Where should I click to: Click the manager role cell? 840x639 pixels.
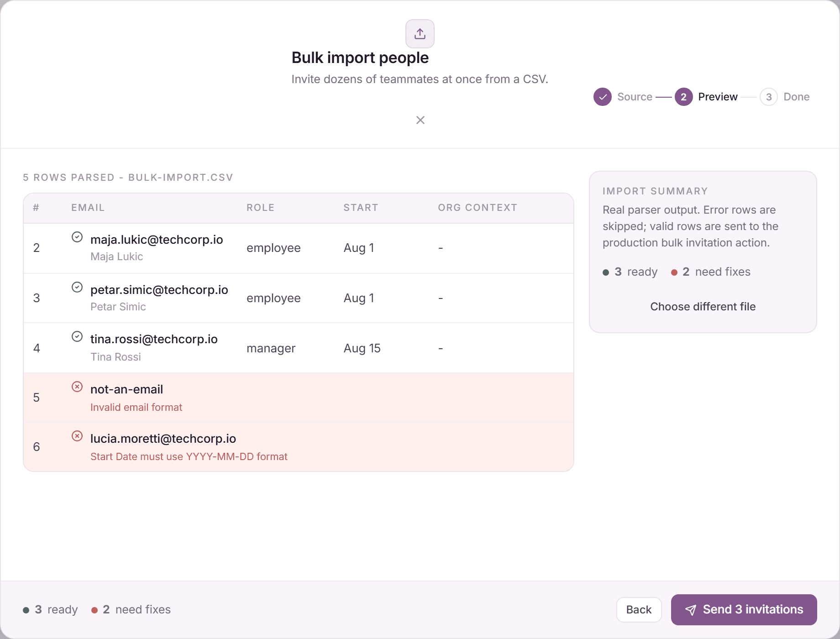click(271, 348)
